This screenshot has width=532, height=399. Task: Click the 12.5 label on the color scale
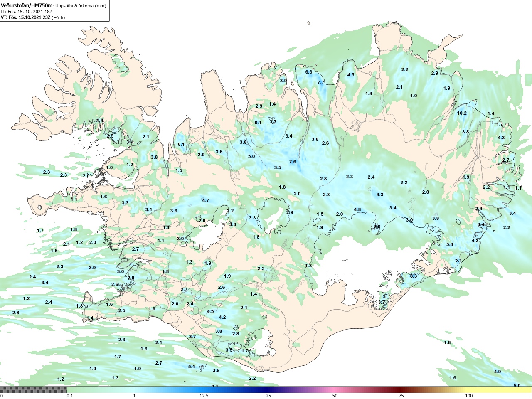point(204,396)
